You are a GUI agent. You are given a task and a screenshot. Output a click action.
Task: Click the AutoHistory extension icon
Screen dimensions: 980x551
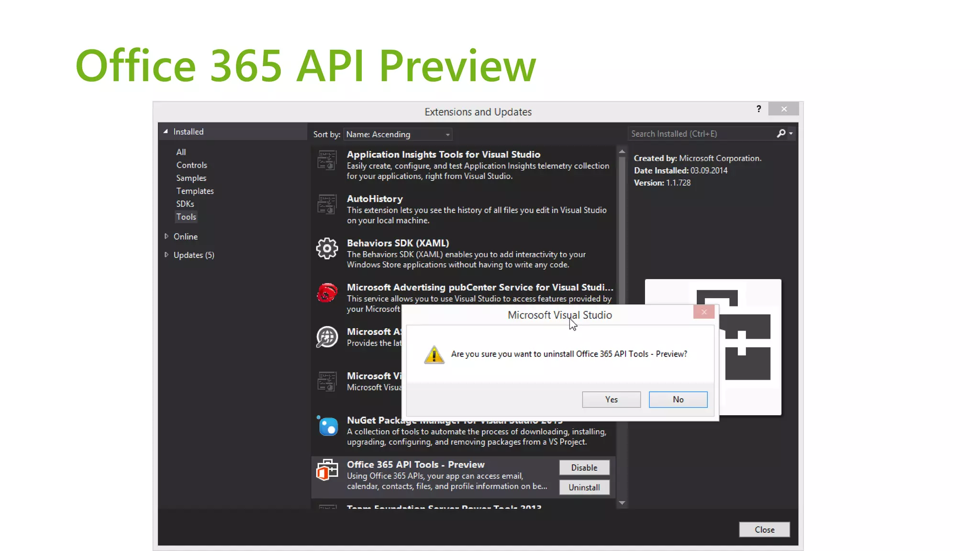pos(327,205)
